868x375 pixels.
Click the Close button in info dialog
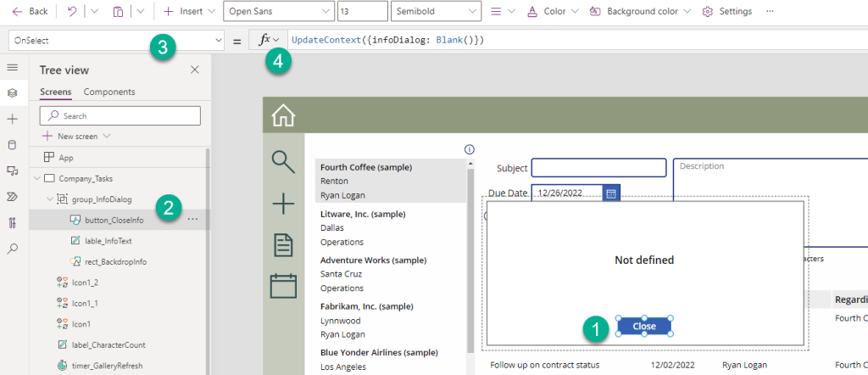coord(644,327)
